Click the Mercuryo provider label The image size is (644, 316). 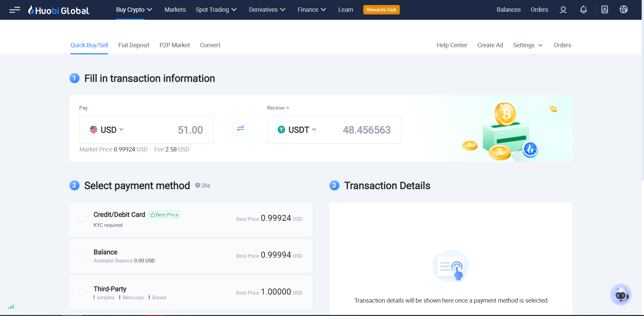[133, 298]
